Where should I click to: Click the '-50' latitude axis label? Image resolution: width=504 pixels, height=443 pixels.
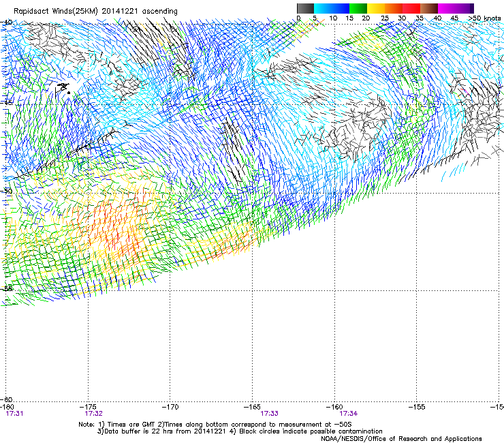7,191
